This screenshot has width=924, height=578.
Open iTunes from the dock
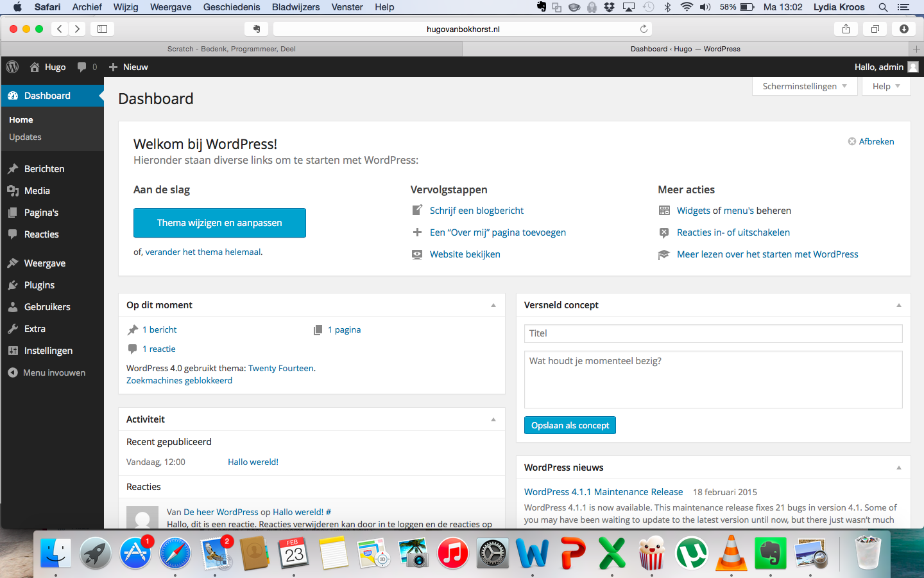[x=453, y=553]
